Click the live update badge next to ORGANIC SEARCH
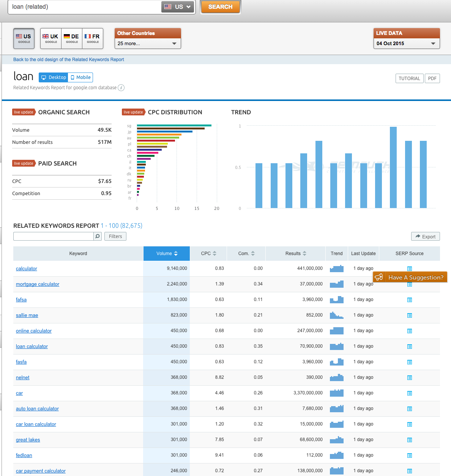This screenshot has height=476, width=451. 24,112
